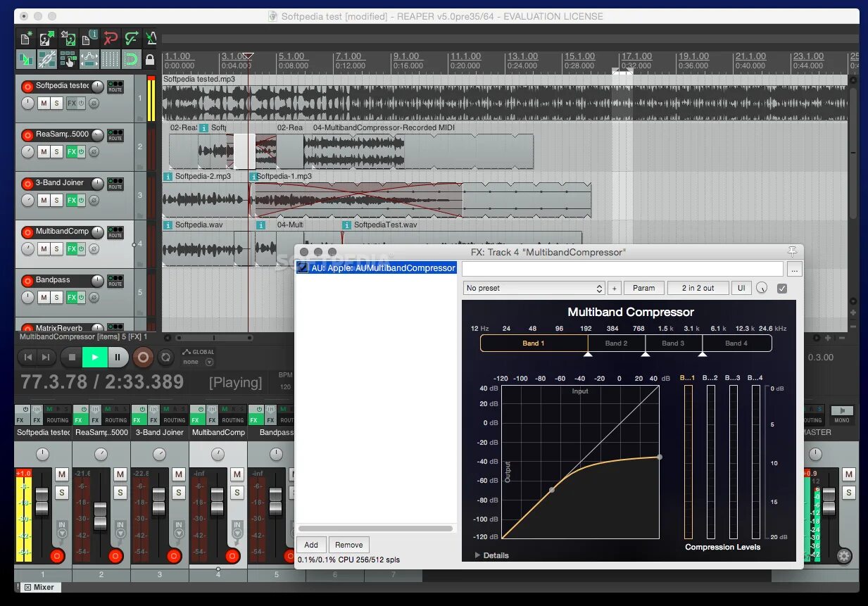Click the ellipsis button beside comment field
This screenshot has height=606, width=868.
(794, 269)
